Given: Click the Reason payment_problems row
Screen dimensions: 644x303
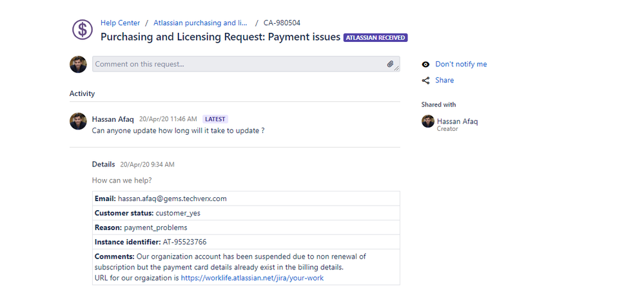Looking at the screenshot, I should point(246,228).
